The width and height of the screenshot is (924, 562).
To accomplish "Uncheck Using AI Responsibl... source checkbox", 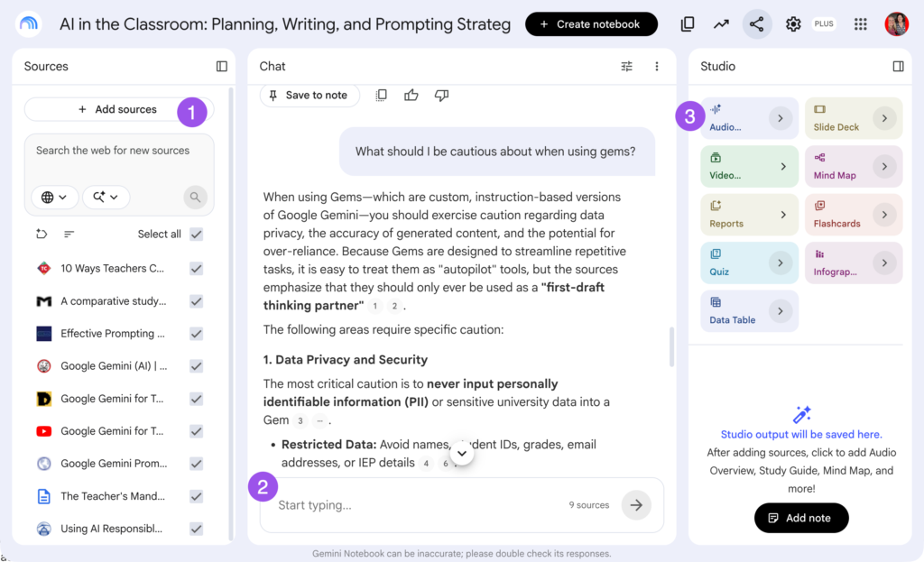I will pyautogui.click(x=196, y=529).
